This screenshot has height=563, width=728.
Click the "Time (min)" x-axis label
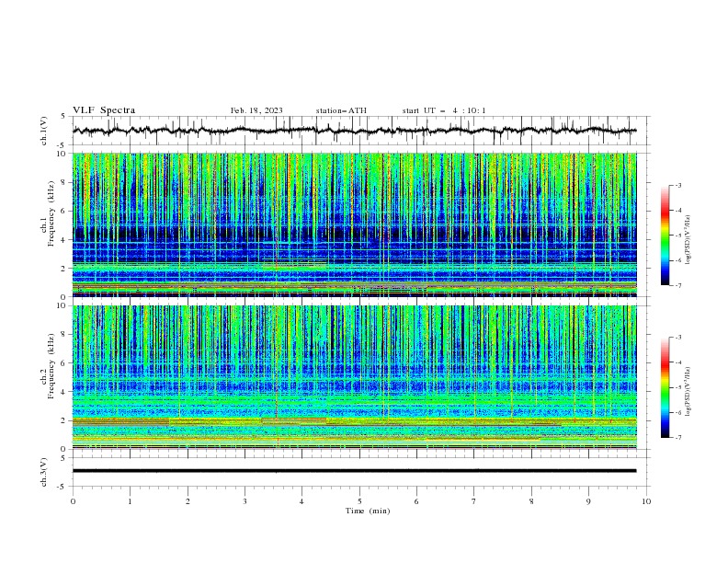pyautogui.click(x=368, y=511)
